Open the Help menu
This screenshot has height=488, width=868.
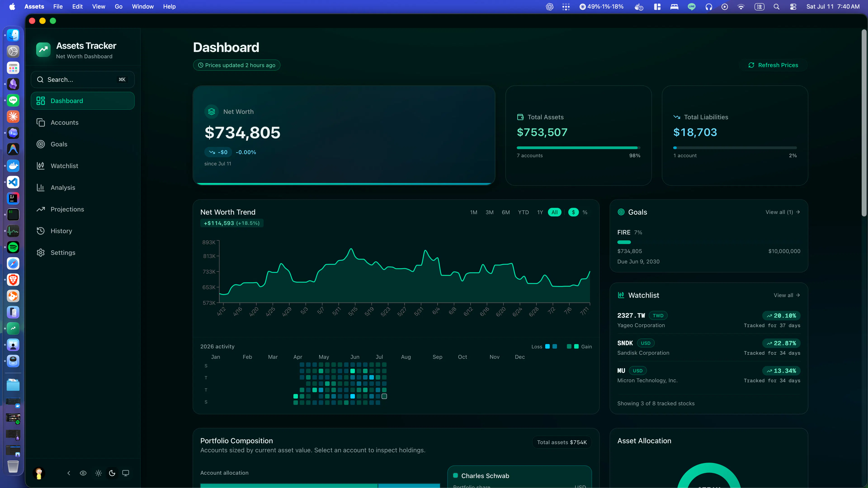(x=169, y=6)
